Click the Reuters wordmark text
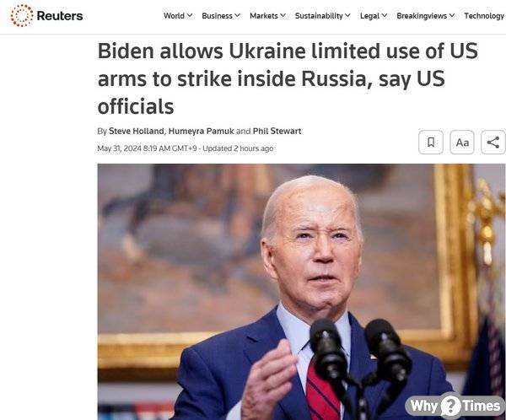The image size is (506, 420). (60, 15)
